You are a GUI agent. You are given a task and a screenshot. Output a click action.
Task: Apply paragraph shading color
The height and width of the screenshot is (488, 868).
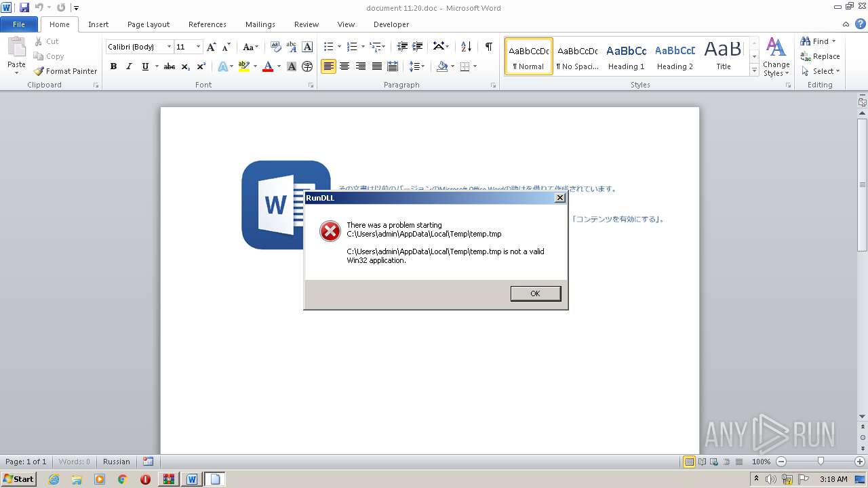click(442, 66)
